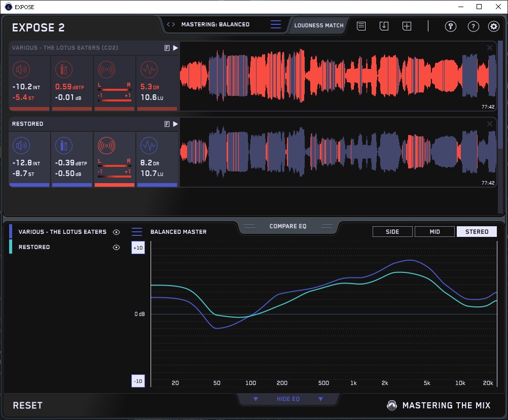This screenshot has height=420, width=508.
Task: Open the notes list icon in top toolbar
Action: coord(361,26)
